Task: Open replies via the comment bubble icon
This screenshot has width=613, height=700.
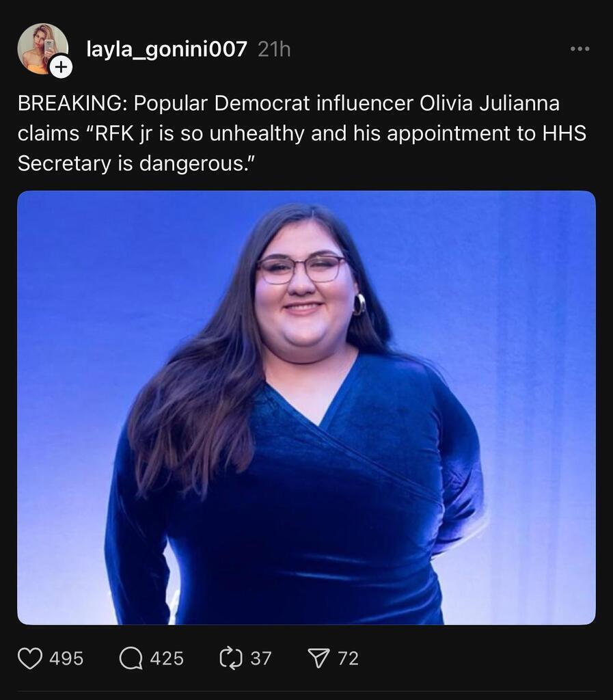Action: tap(131, 658)
